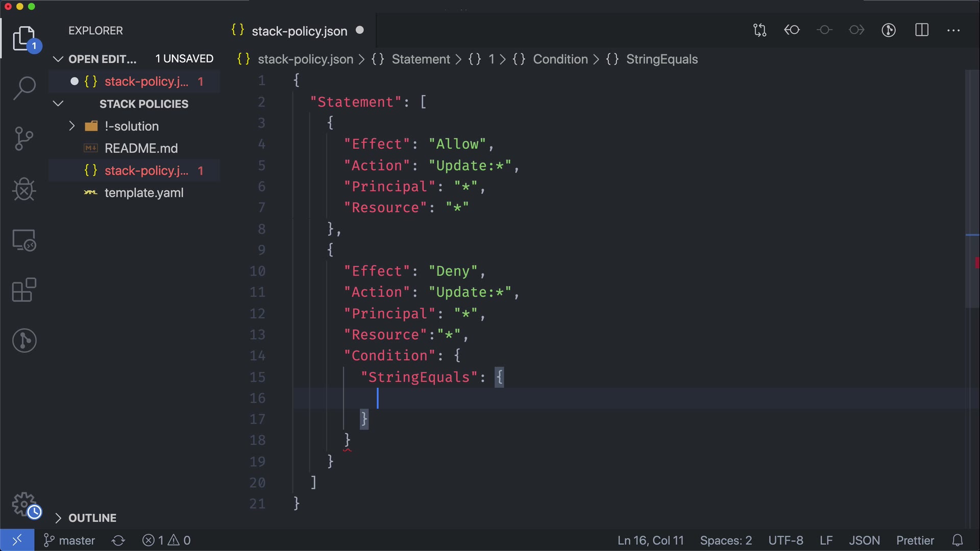Viewport: 980px width, 551px height.
Task: Collapse the STACK POLICIES section
Action: (58, 104)
